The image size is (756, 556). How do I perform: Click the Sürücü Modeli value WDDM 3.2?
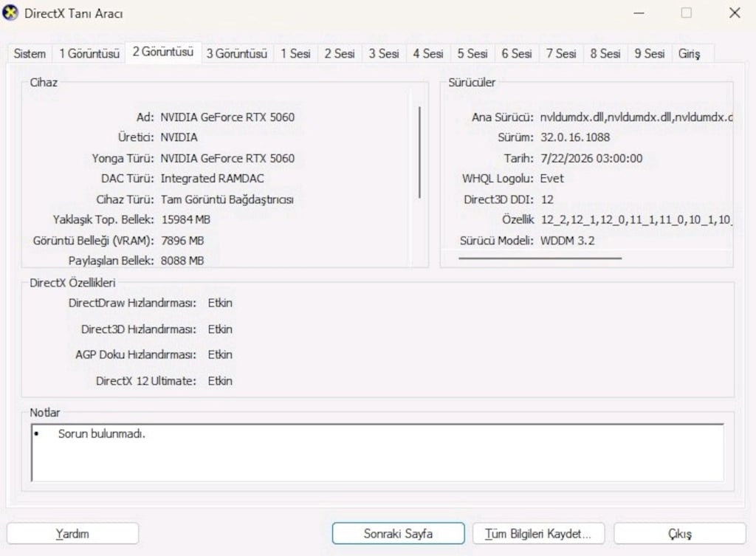567,241
